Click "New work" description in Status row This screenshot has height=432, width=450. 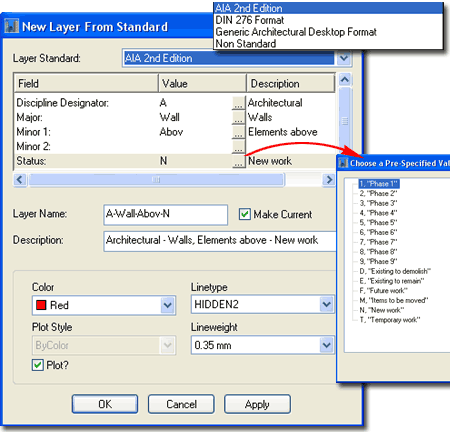click(x=270, y=161)
